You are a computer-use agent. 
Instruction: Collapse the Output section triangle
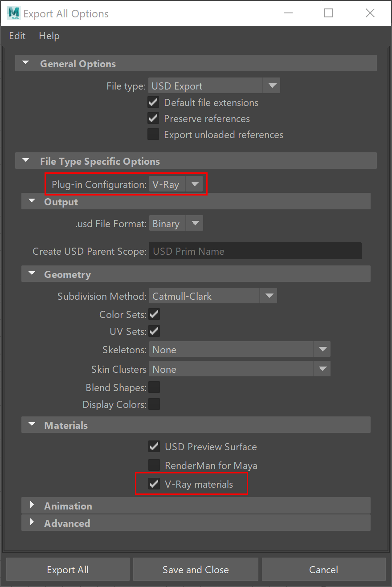click(32, 201)
